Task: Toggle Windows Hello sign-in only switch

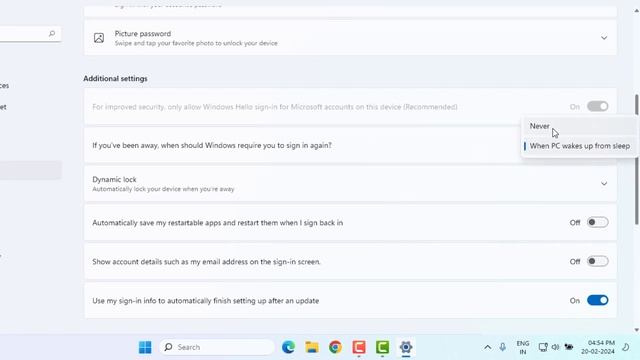Action: click(x=598, y=107)
